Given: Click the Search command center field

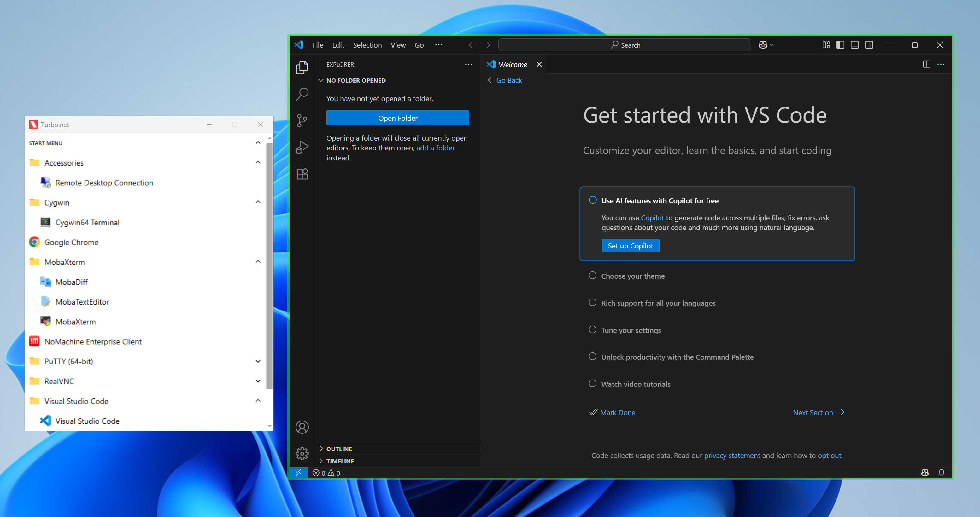Looking at the screenshot, I should 625,45.
